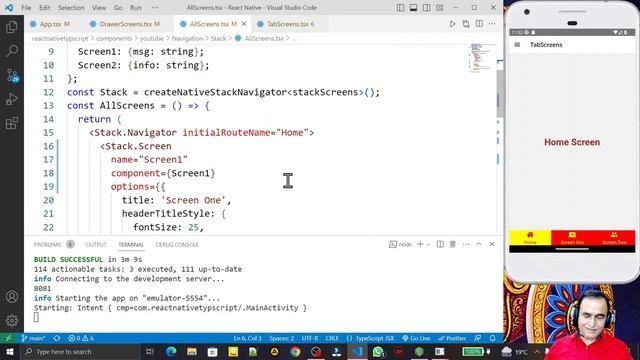The height and width of the screenshot is (360, 640).
Task: Open the Go menu
Action: (118, 8)
